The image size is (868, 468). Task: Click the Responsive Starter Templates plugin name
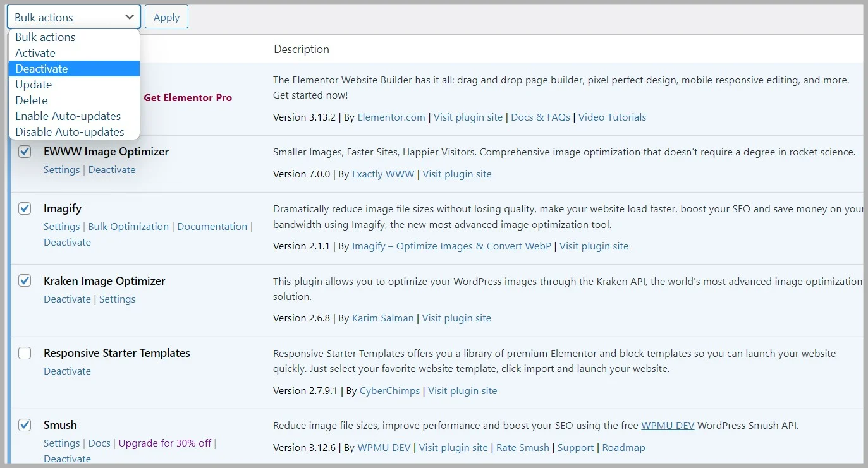pos(117,353)
